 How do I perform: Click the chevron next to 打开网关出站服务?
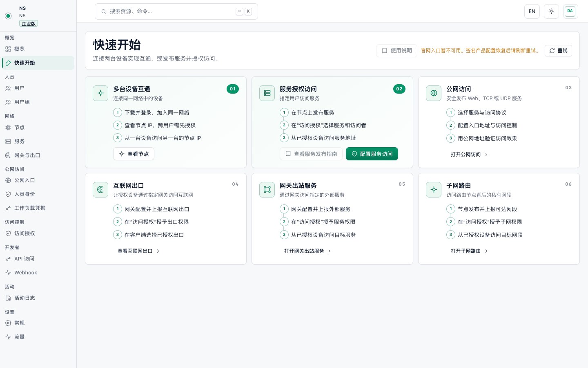coord(330,251)
